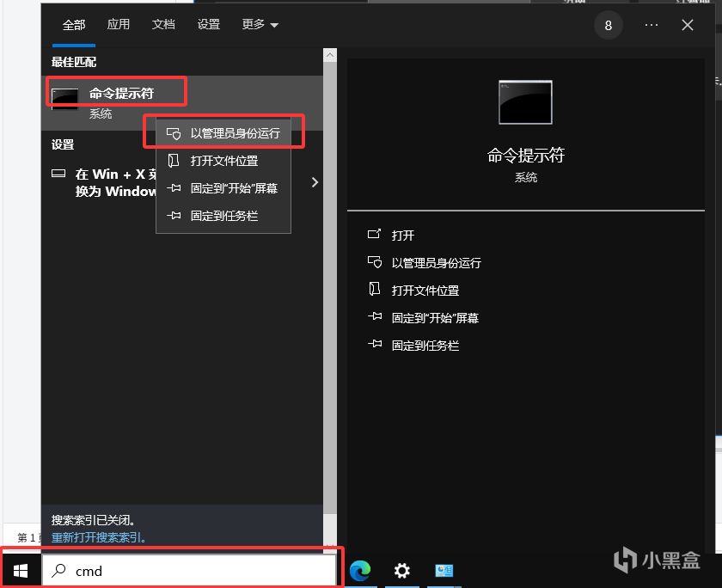The image size is (722, 588).
Task: Switch to the 设置 search tab
Action: point(209,24)
